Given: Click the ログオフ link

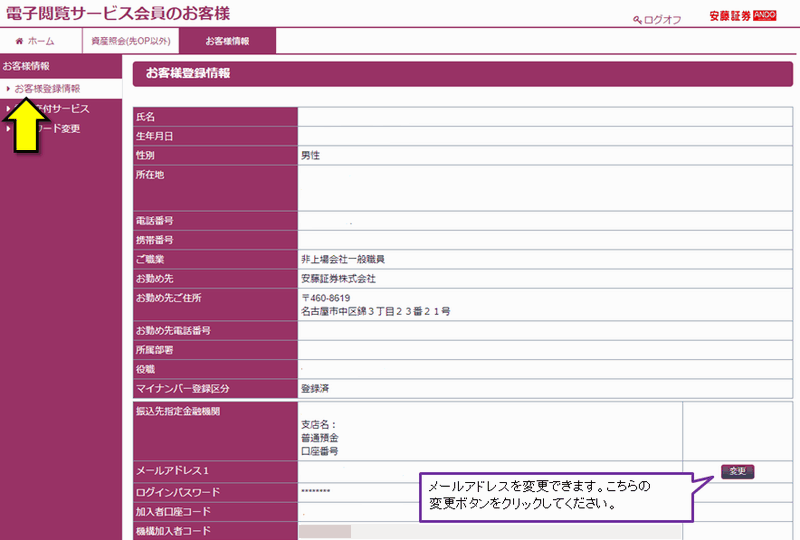Looking at the screenshot, I should point(662,20).
